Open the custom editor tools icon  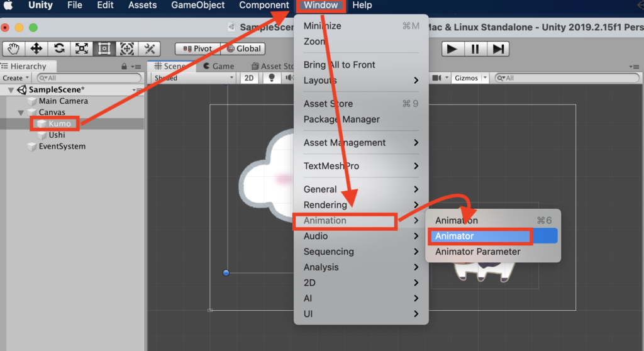149,48
